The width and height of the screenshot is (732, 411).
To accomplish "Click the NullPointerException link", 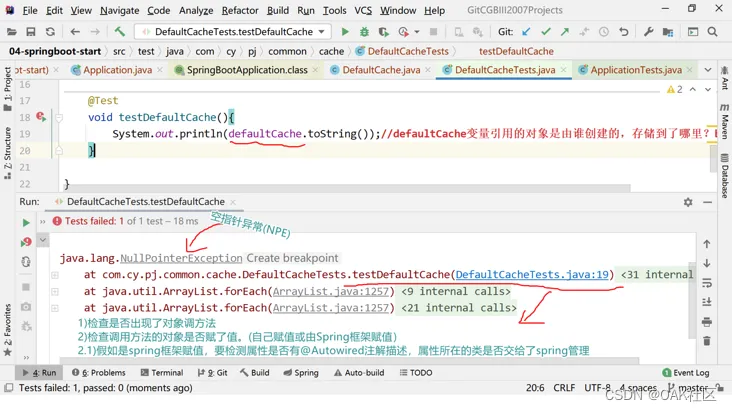I will click(x=181, y=258).
